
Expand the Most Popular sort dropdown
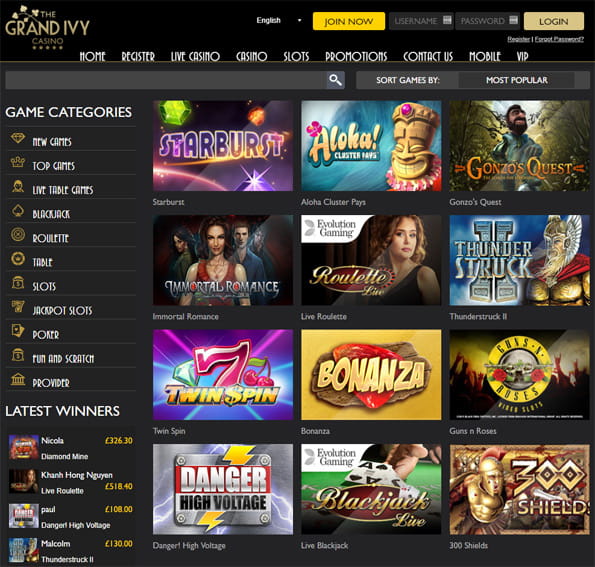(516, 80)
